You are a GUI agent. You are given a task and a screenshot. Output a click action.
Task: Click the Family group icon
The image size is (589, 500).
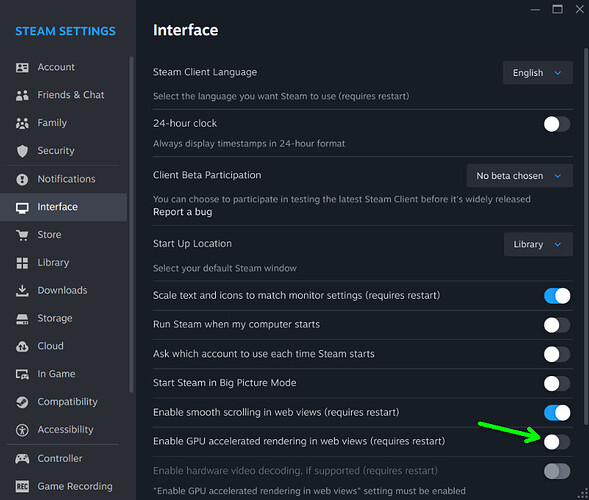(x=22, y=123)
